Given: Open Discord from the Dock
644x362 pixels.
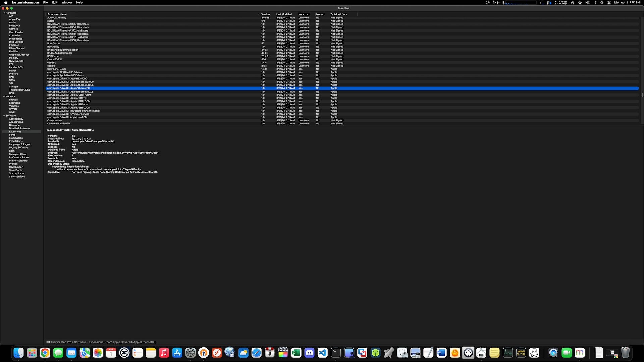Looking at the screenshot, I should point(309,353).
